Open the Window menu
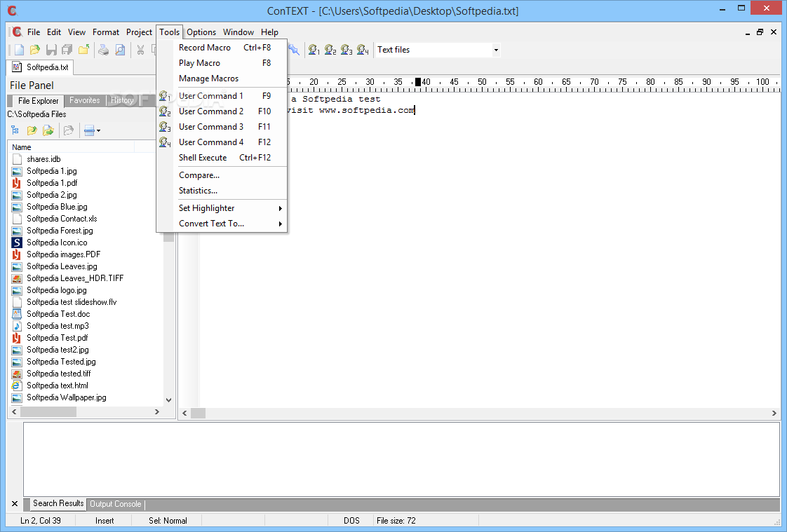 238,32
